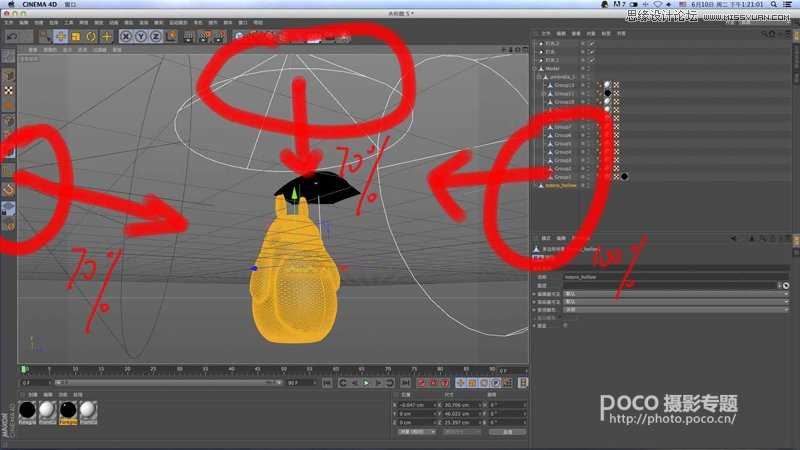The image size is (800, 450).
Task: Click the Go to Start playback button
Action: [327, 383]
